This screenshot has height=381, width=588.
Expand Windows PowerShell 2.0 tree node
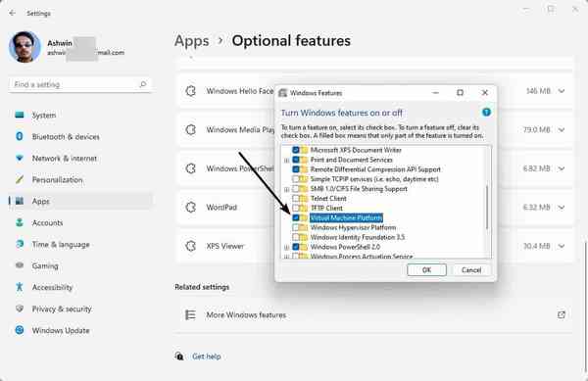tap(286, 247)
